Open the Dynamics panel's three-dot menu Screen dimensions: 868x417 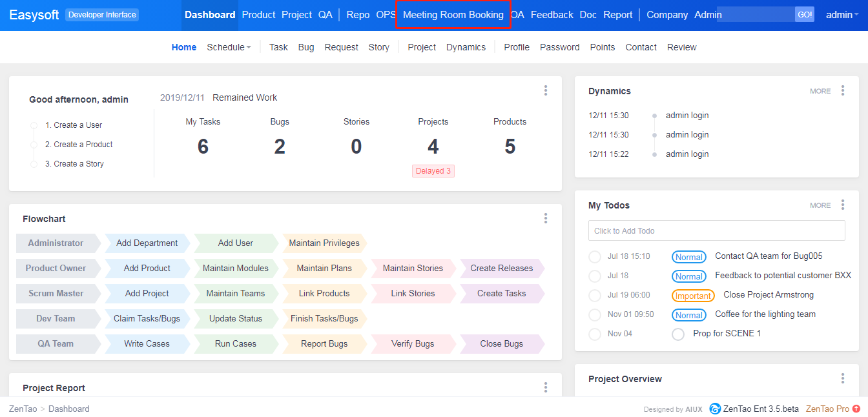842,91
